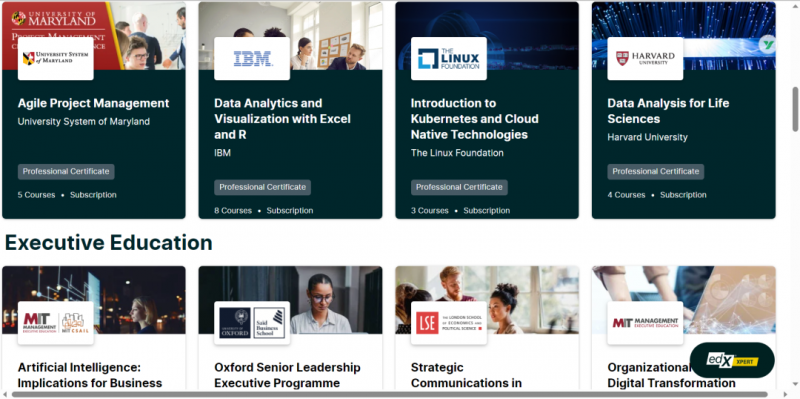Click the MIT Management CSAIL logo
800x399 pixels.
(x=56, y=323)
